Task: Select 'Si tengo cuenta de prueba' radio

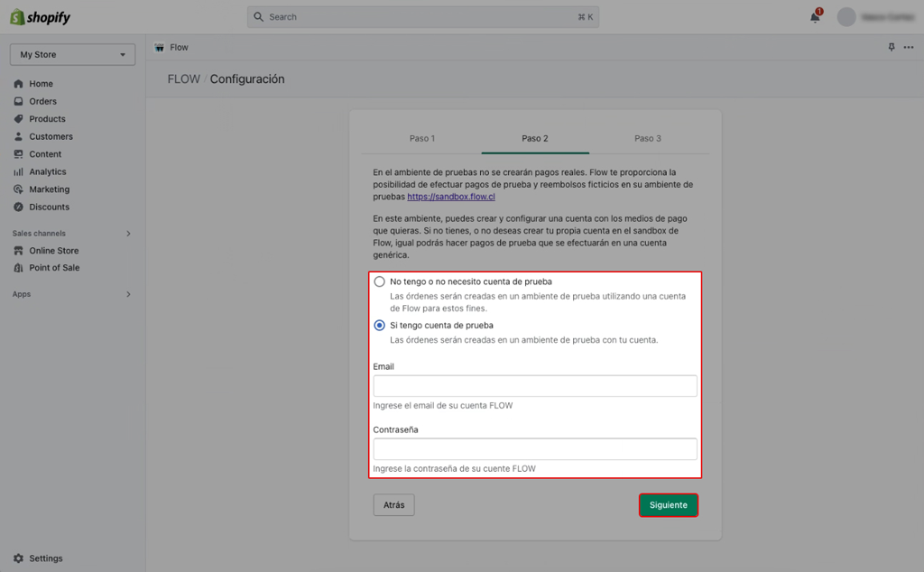Action: (x=380, y=325)
